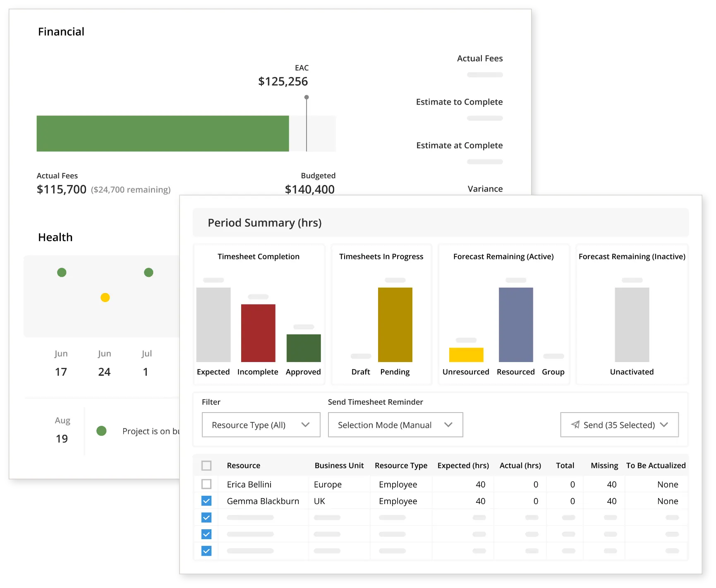Uncheck the box for Gemma Blackburn

coord(206,501)
